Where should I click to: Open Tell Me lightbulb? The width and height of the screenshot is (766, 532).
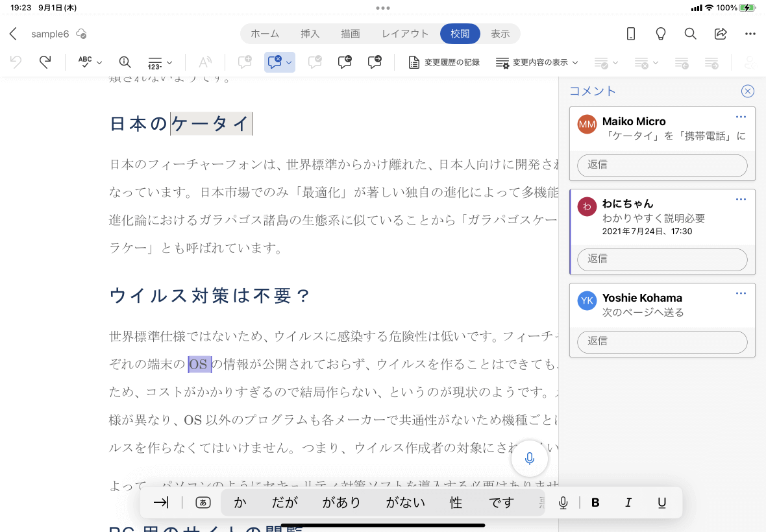(x=660, y=34)
